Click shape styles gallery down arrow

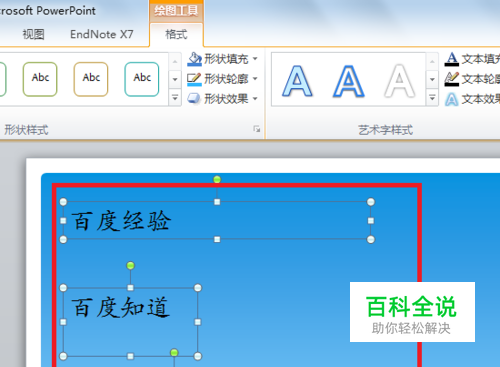pyautogui.click(x=175, y=79)
